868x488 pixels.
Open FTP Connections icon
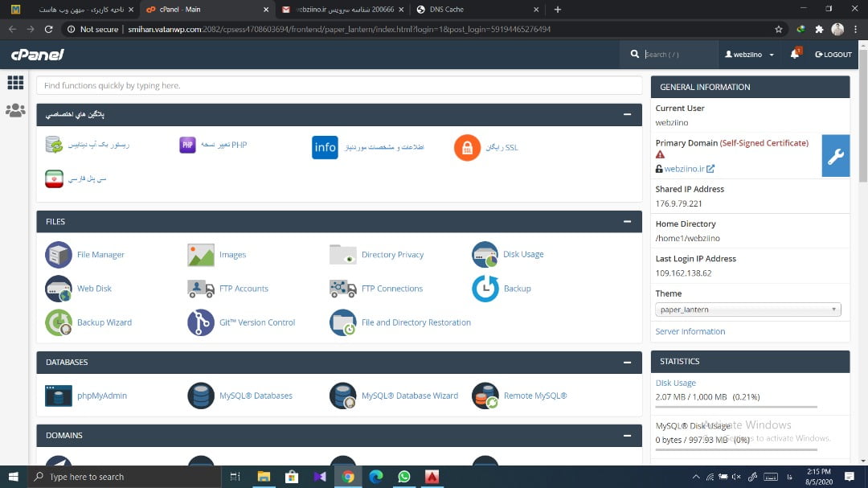click(x=342, y=289)
